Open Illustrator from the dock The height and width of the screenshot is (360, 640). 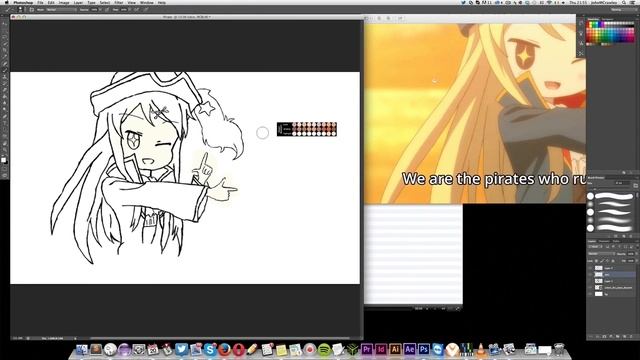click(x=395, y=349)
